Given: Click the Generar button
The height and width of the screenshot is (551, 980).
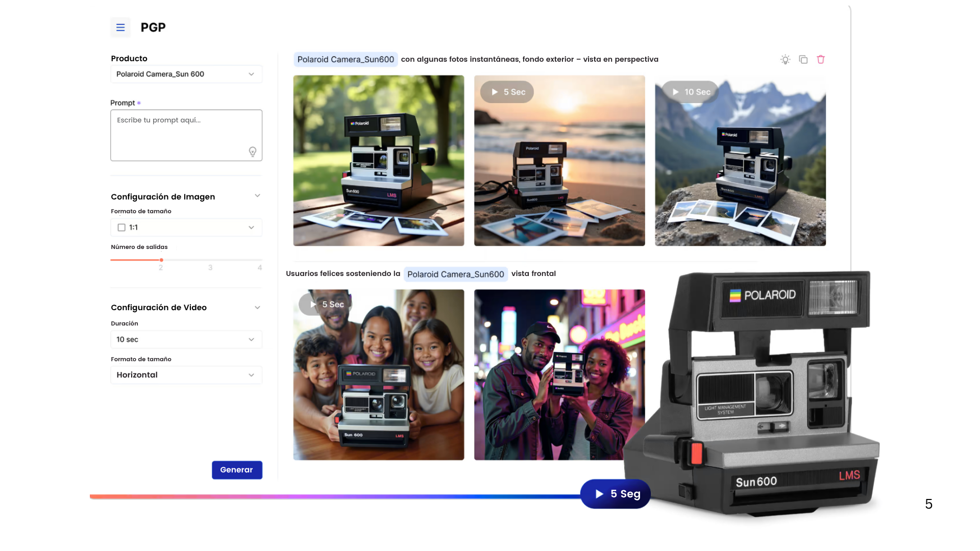Looking at the screenshot, I should click(x=237, y=470).
